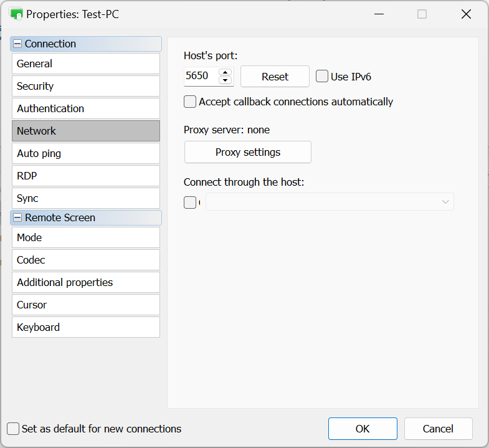Open Proxy settings
The image size is (489, 448).
click(247, 152)
